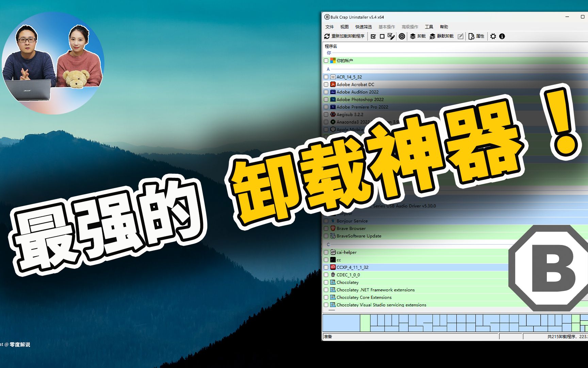Minimize the Bulk Crap Uninstaller window

tap(567, 17)
